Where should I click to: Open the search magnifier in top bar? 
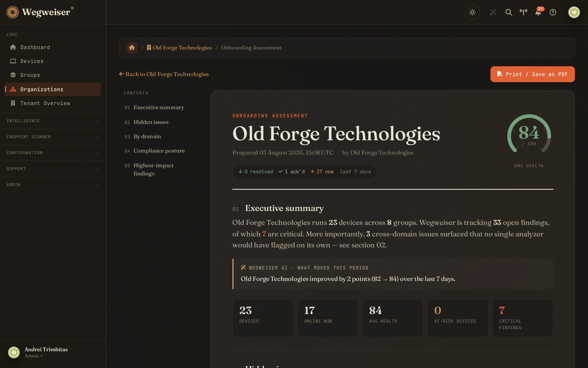coord(509,12)
